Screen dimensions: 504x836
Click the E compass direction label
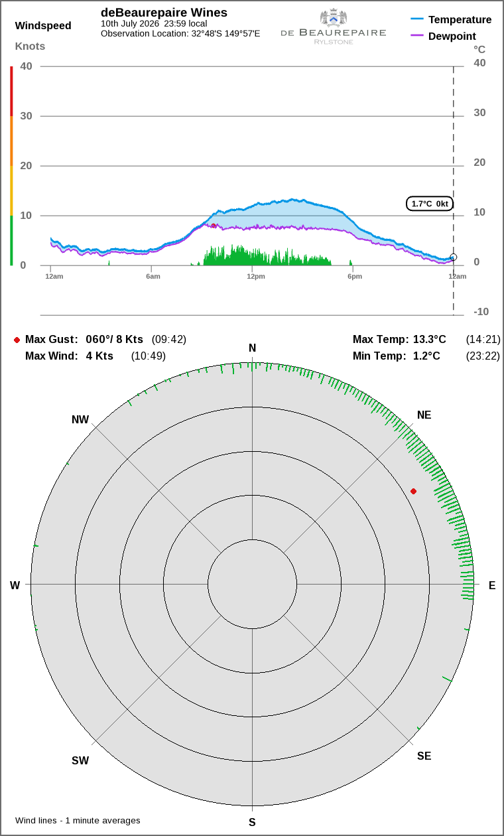[492, 585]
